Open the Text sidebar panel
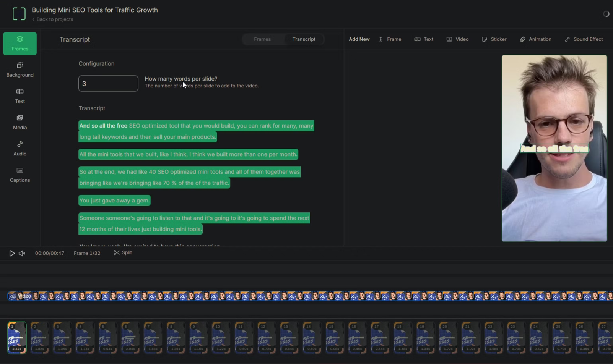The image size is (613, 364). click(20, 96)
